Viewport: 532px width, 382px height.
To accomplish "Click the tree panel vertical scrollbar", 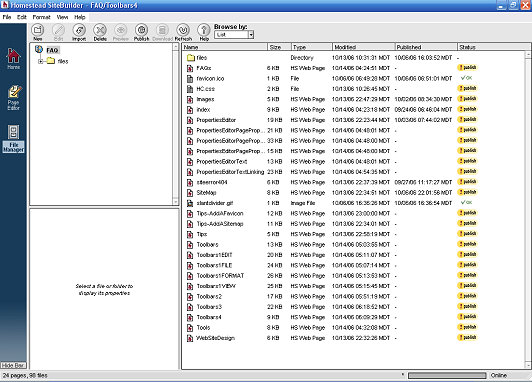I will pos(175,124).
